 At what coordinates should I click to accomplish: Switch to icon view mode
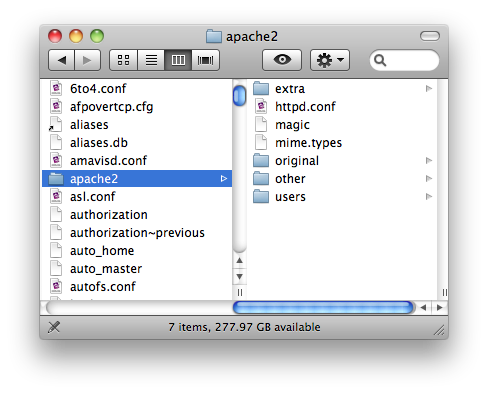coord(123,60)
